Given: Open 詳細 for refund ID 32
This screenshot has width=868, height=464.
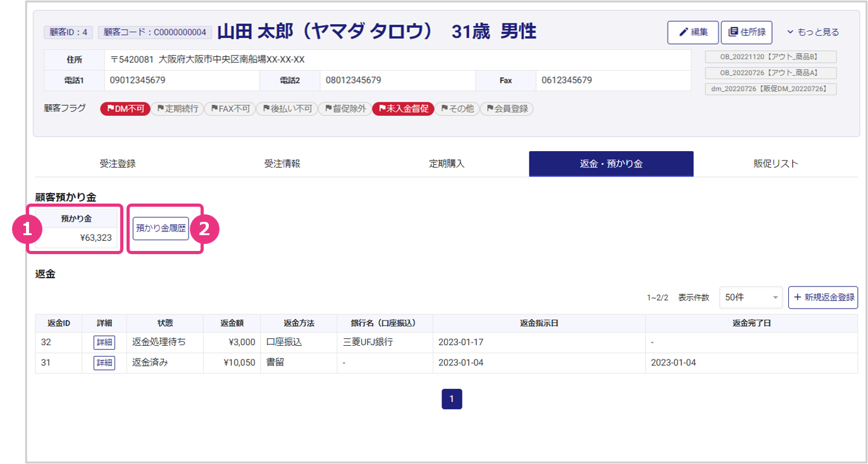Looking at the screenshot, I should pos(104,342).
